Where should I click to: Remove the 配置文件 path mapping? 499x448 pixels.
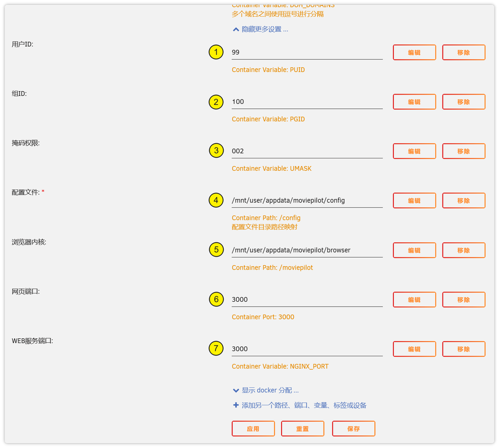tap(463, 201)
